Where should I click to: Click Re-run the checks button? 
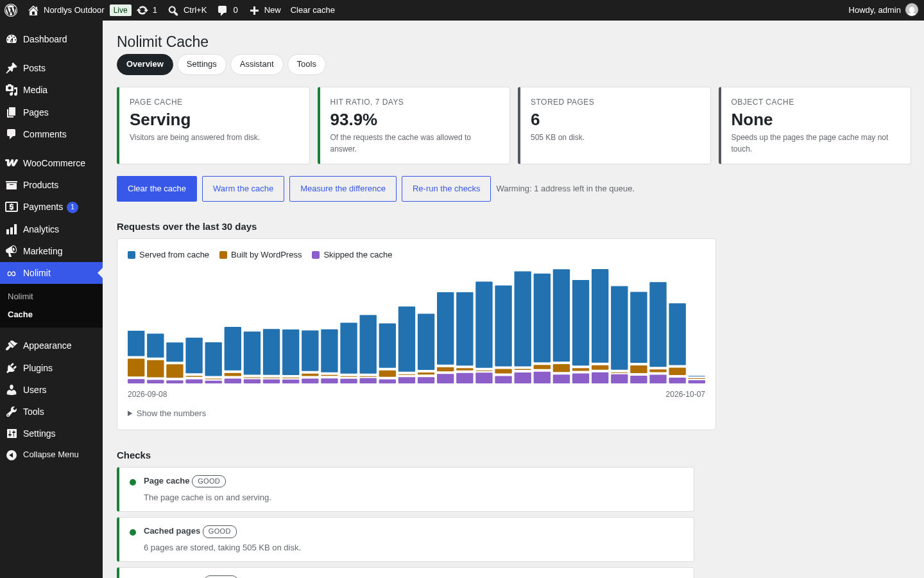(446, 189)
